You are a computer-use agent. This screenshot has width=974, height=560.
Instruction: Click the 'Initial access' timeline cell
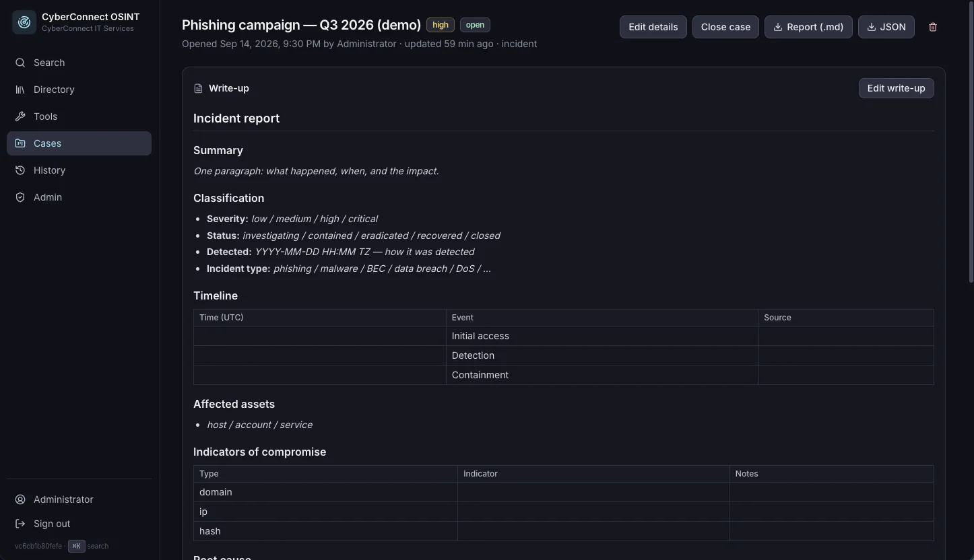pyautogui.click(x=602, y=336)
